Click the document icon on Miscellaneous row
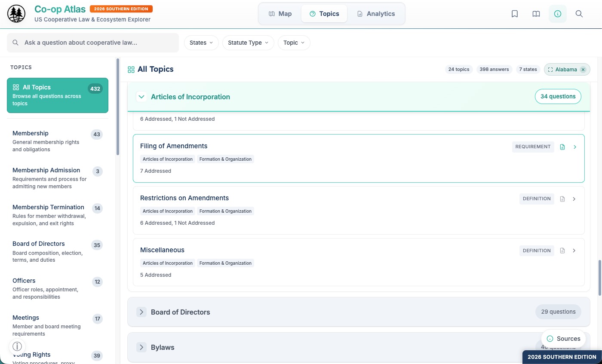The height and width of the screenshot is (364, 602). (x=562, y=251)
